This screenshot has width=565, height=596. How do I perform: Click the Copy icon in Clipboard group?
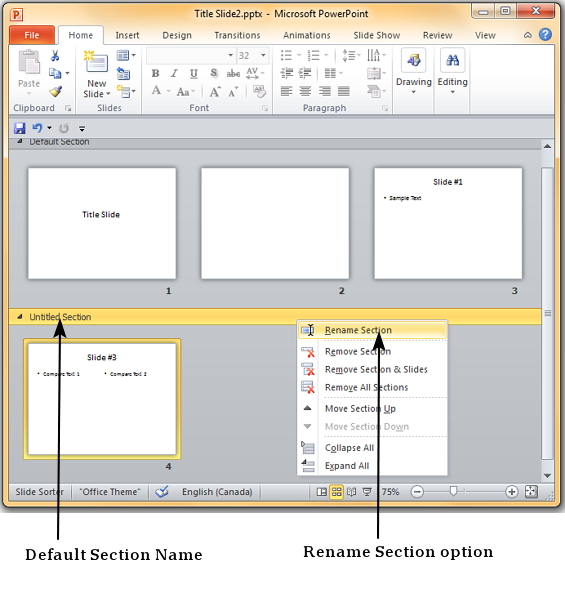click(55, 73)
